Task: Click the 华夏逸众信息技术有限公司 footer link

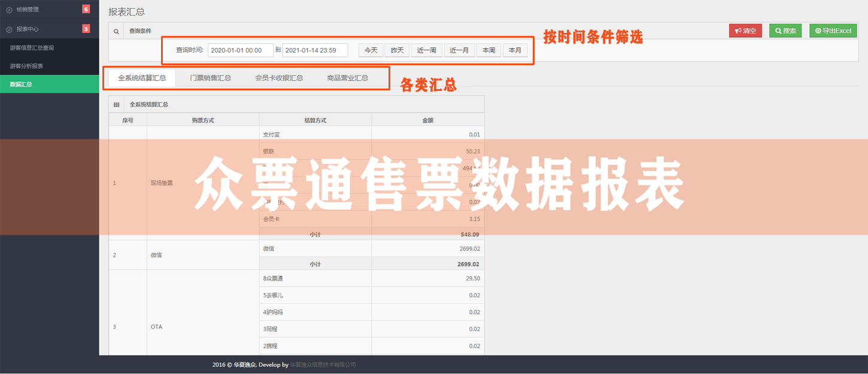Action: click(323, 364)
